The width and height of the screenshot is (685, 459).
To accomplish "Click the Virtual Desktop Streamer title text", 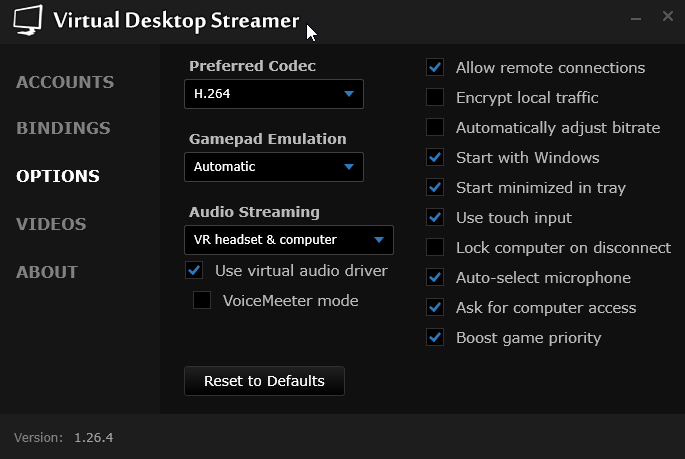I will (x=176, y=21).
